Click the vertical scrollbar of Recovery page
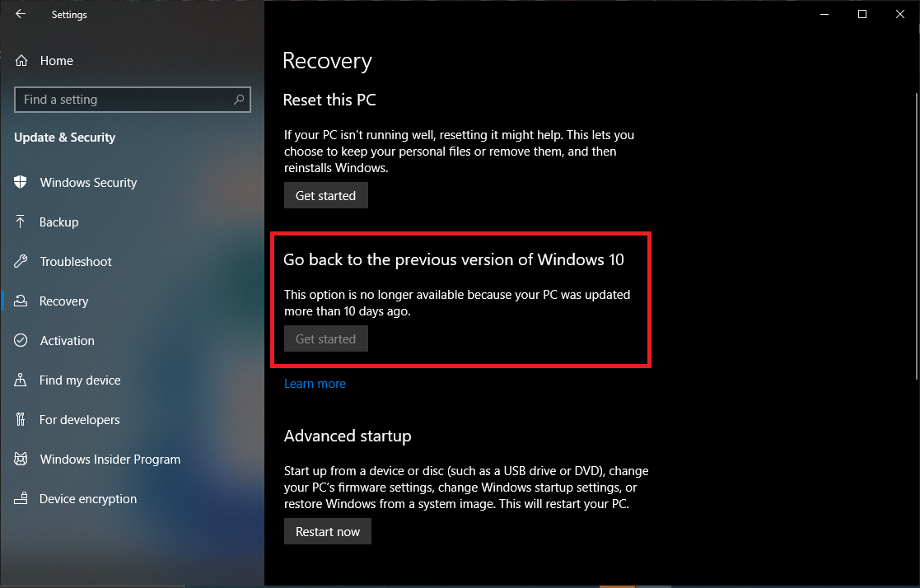The width and height of the screenshot is (920, 588). [917, 236]
